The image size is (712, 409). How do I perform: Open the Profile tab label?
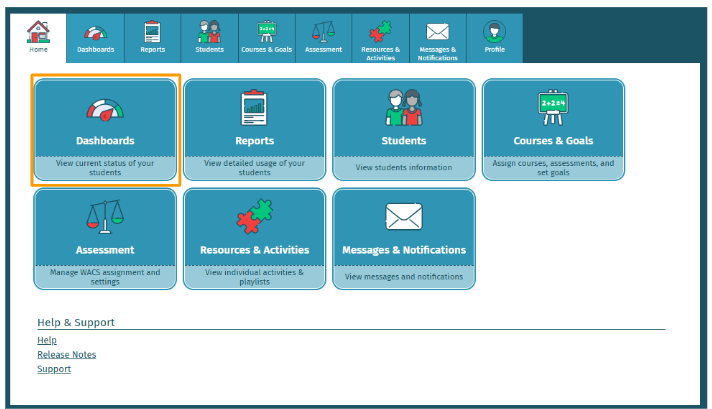point(494,49)
